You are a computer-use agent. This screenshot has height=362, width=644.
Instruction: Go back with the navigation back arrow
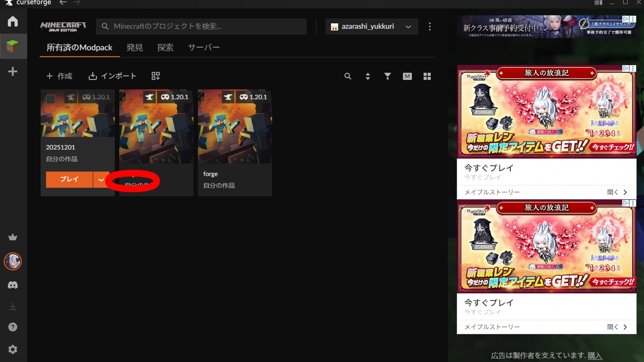[x=63, y=3]
